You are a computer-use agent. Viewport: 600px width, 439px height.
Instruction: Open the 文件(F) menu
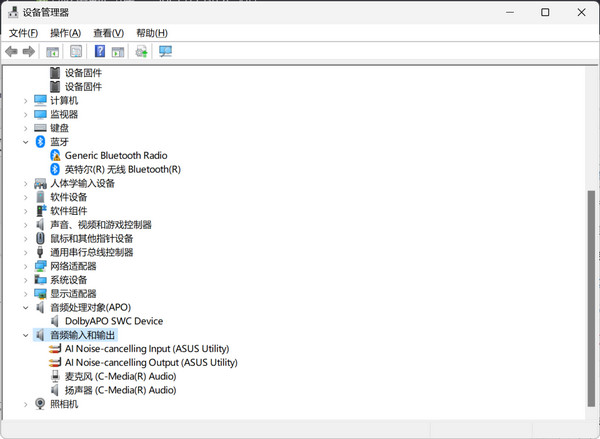click(x=23, y=33)
